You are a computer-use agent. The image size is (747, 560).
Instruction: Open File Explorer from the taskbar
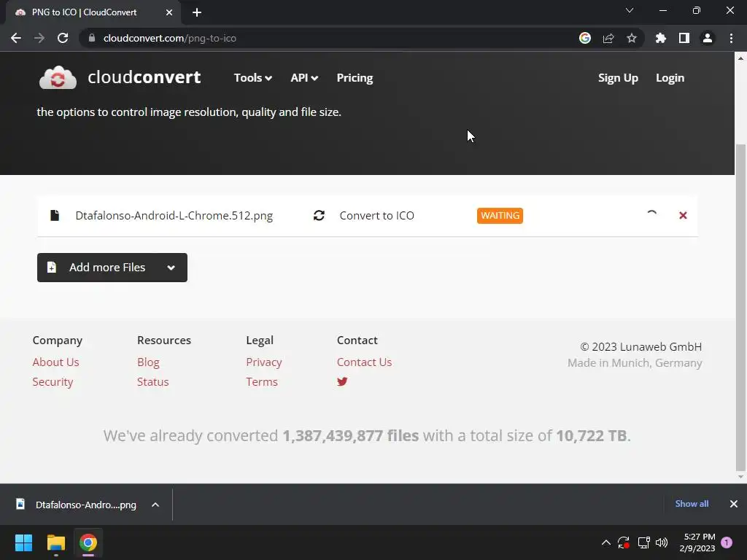(x=55, y=542)
